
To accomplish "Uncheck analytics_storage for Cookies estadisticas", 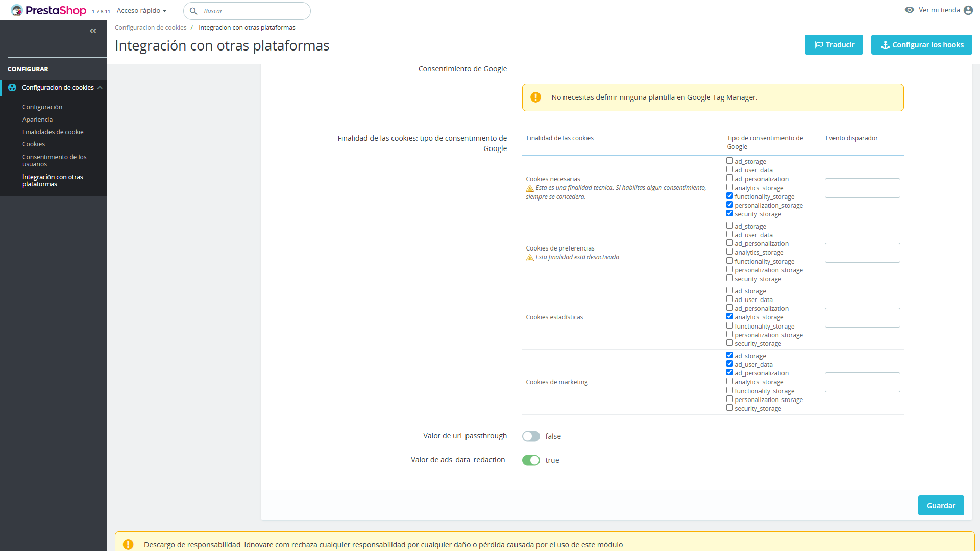I will click(729, 316).
